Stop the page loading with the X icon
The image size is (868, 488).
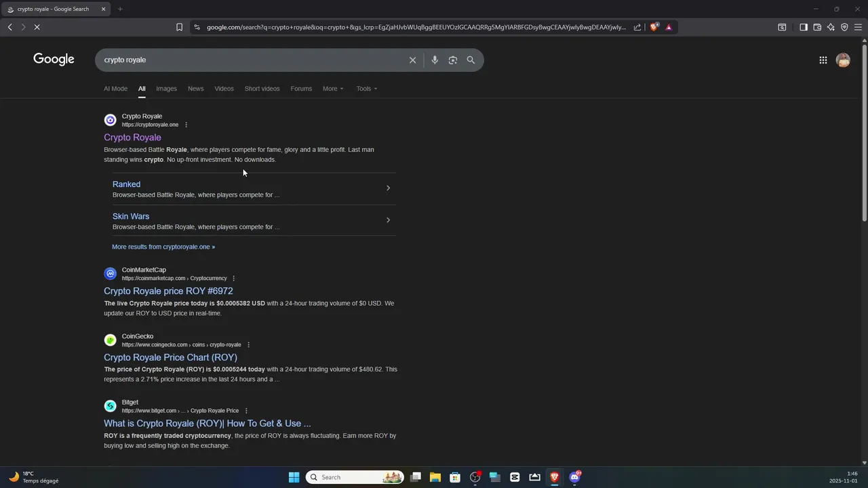(x=37, y=27)
